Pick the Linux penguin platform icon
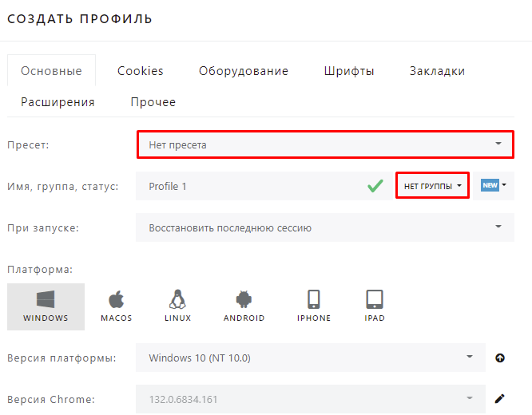The image size is (532, 415). tap(177, 306)
